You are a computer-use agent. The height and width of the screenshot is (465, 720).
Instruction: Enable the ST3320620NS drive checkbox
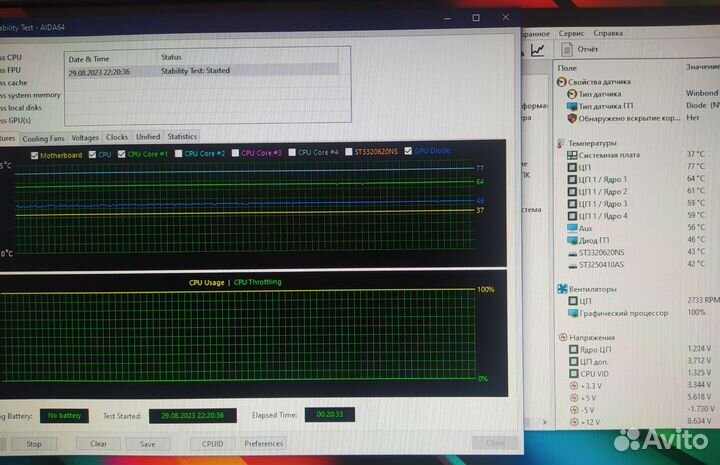(x=349, y=151)
